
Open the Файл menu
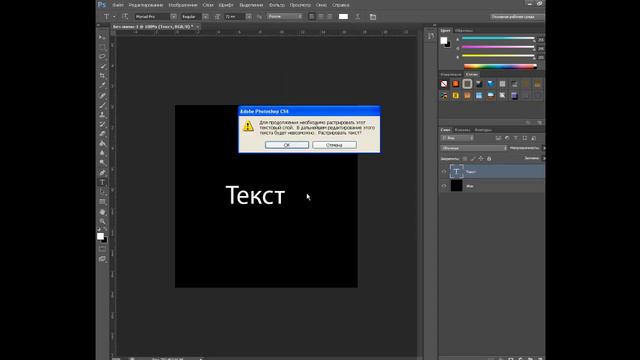(x=118, y=5)
